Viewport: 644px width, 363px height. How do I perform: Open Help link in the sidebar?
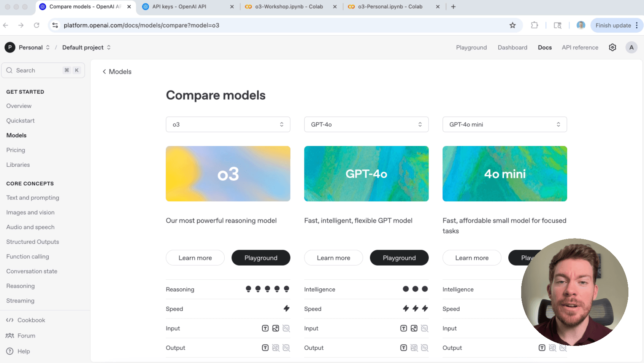pyautogui.click(x=18, y=351)
